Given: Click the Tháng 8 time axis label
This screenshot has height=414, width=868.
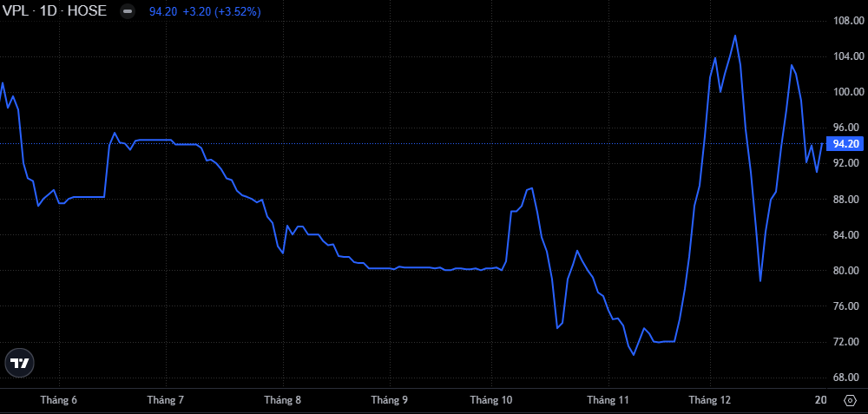Looking at the screenshot, I should coord(282,400).
